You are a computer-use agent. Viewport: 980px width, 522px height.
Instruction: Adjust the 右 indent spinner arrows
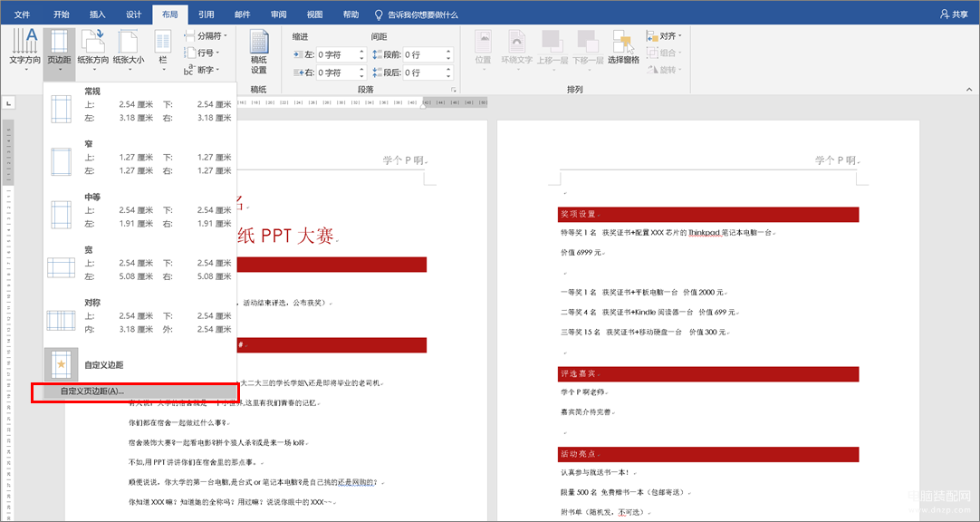click(362, 72)
